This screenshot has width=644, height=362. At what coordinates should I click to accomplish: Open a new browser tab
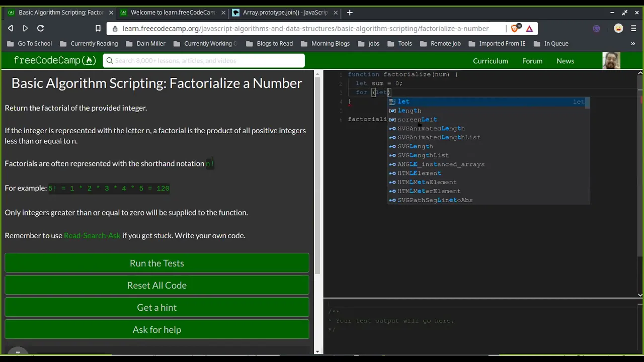click(x=350, y=13)
